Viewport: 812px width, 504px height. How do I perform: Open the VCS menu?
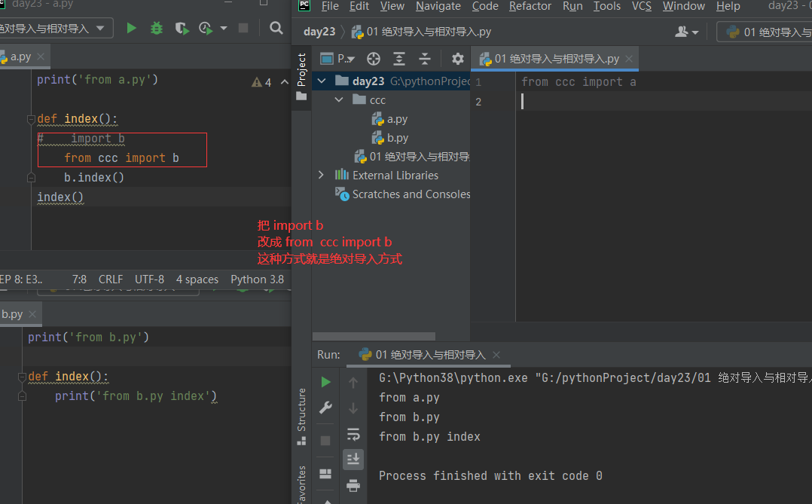[x=642, y=6]
